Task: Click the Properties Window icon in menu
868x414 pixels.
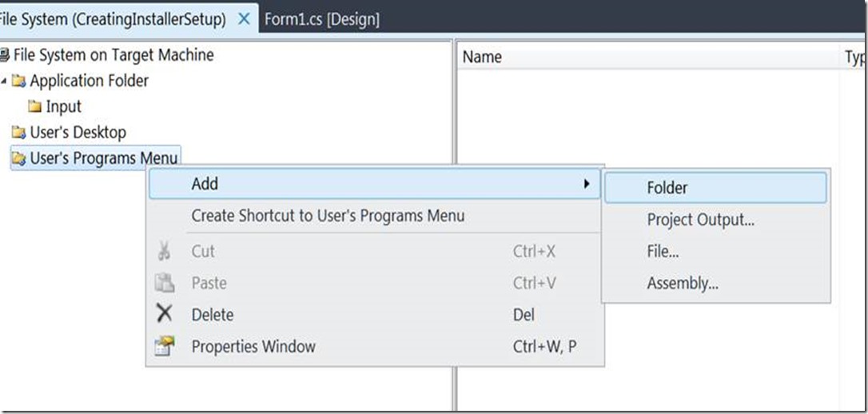Action: pyautogui.click(x=165, y=347)
